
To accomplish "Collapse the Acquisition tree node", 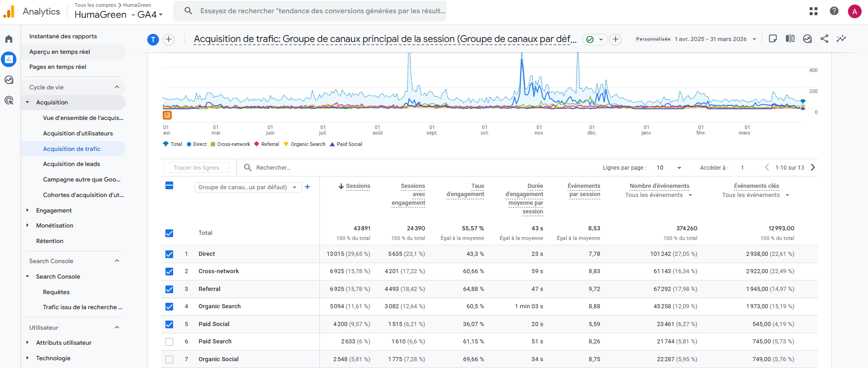I will (27, 102).
